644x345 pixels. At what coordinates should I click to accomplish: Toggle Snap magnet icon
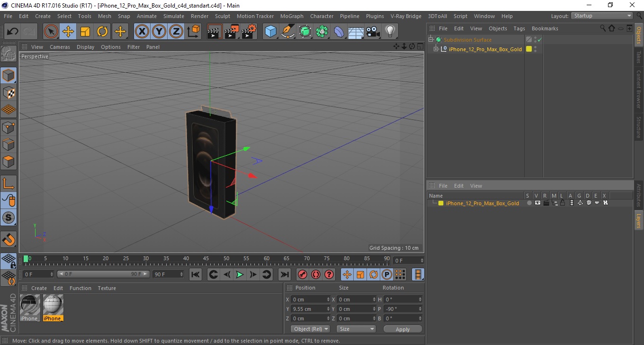(x=9, y=239)
